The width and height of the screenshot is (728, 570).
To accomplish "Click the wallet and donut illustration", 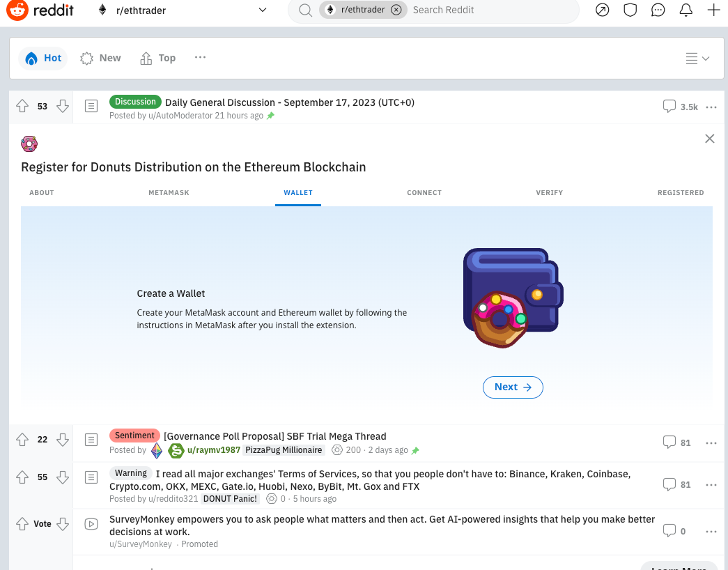I will click(x=513, y=298).
